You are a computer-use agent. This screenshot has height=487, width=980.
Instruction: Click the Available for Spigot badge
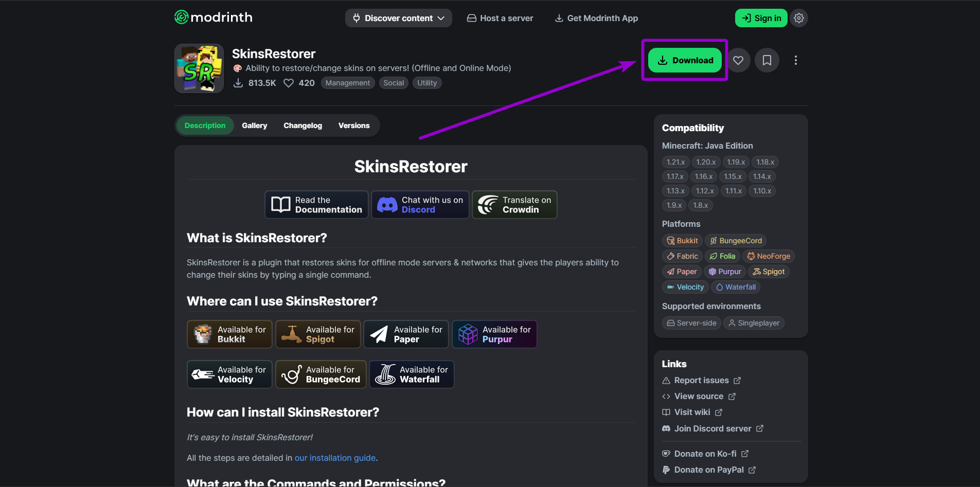pos(318,334)
